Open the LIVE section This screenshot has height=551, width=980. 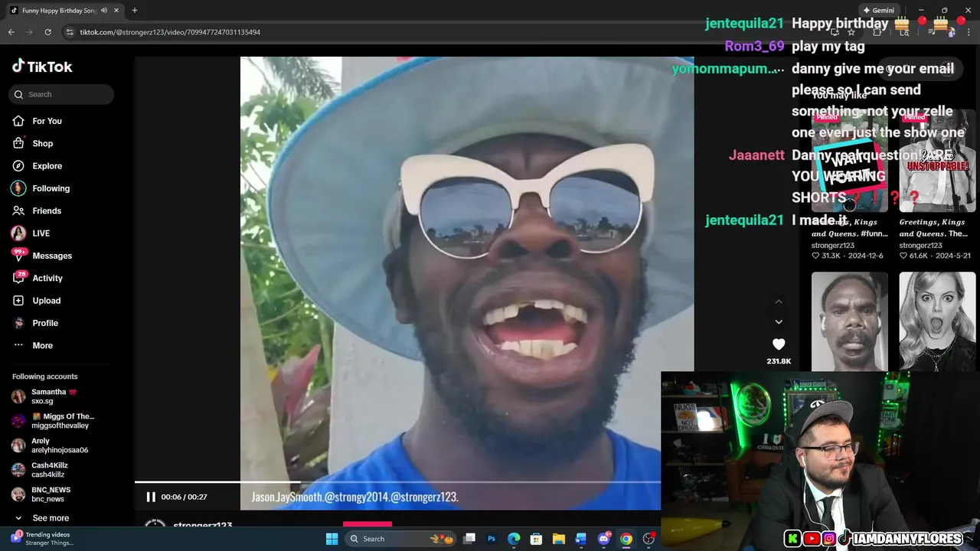pos(41,233)
